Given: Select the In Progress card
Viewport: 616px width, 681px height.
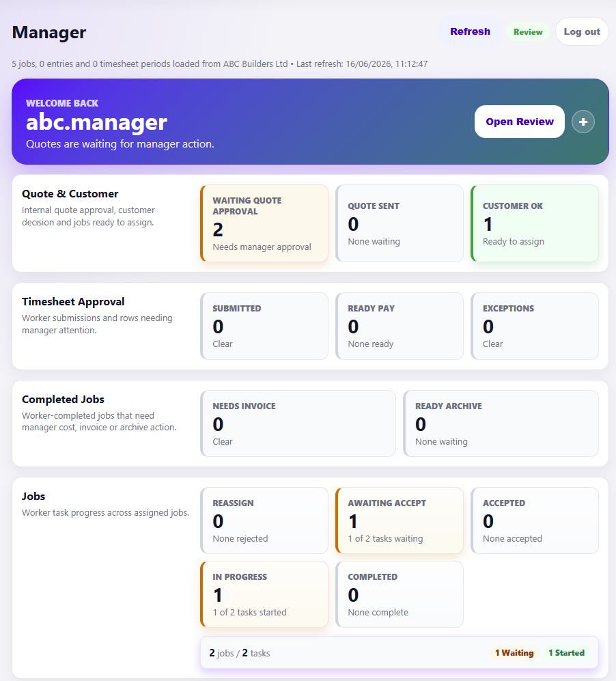Looking at the screenshot, I should (x=264, y=594).
